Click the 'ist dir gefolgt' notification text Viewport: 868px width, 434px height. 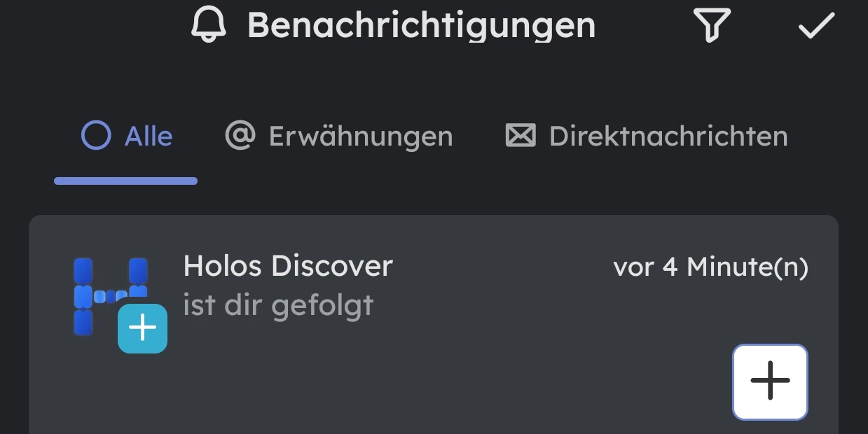coord(278,306)
